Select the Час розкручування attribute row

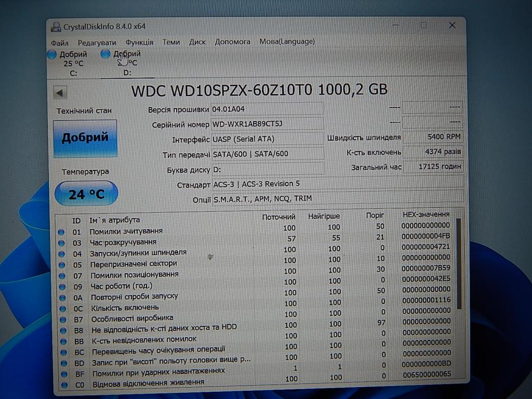pyautogui.click(x=255, y=240)
